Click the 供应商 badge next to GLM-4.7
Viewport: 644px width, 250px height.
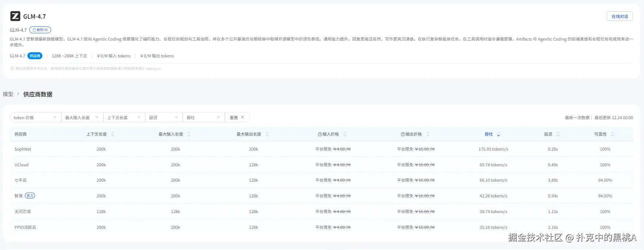point(35,56)
